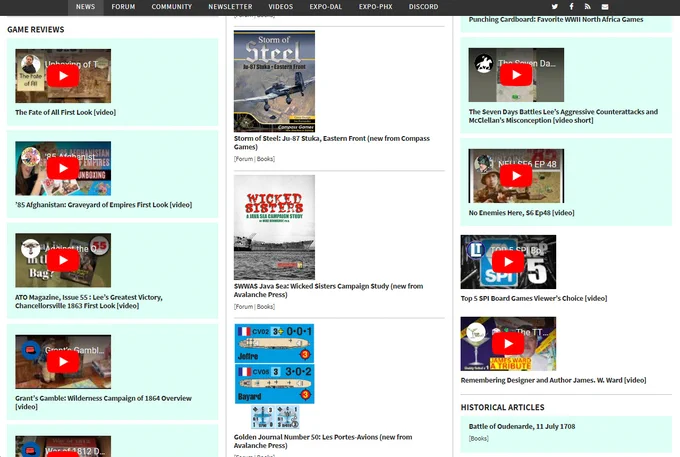Open The Seven Days Battles article link
680x457 pixels.
[563, 116]
